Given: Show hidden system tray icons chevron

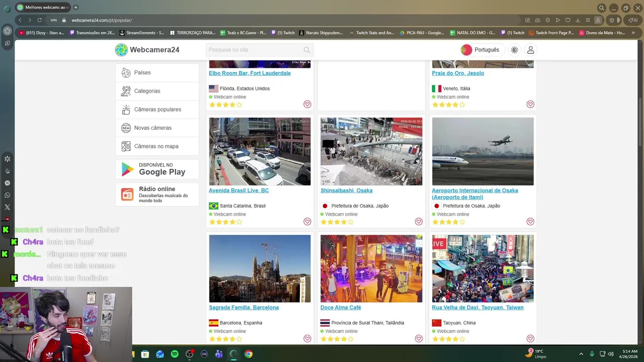Looking at the screenshot, I should click(x=581, y=354).
